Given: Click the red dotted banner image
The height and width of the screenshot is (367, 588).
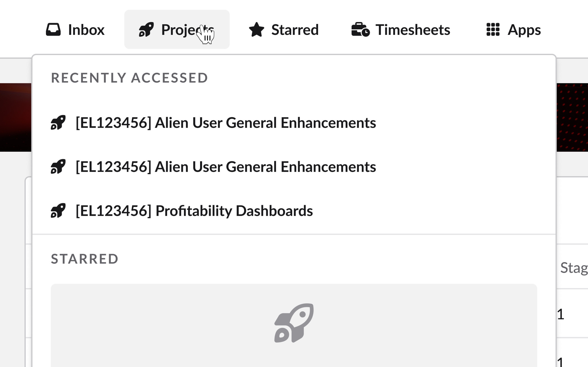Looking at the screenshot, I should click(x=572, y=117).
